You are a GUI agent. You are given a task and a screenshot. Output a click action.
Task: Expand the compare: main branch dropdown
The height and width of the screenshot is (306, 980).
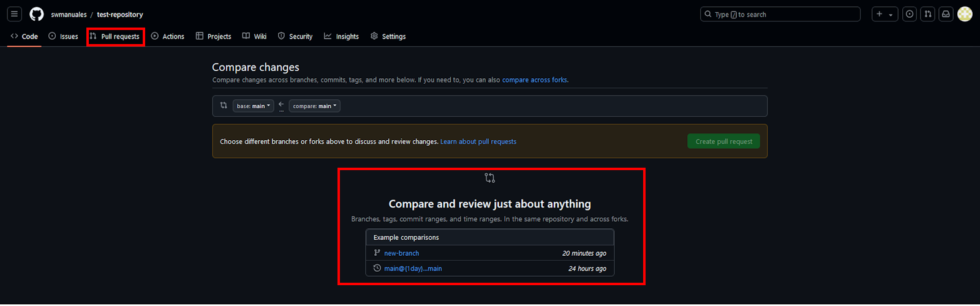[x=314, y=106]
